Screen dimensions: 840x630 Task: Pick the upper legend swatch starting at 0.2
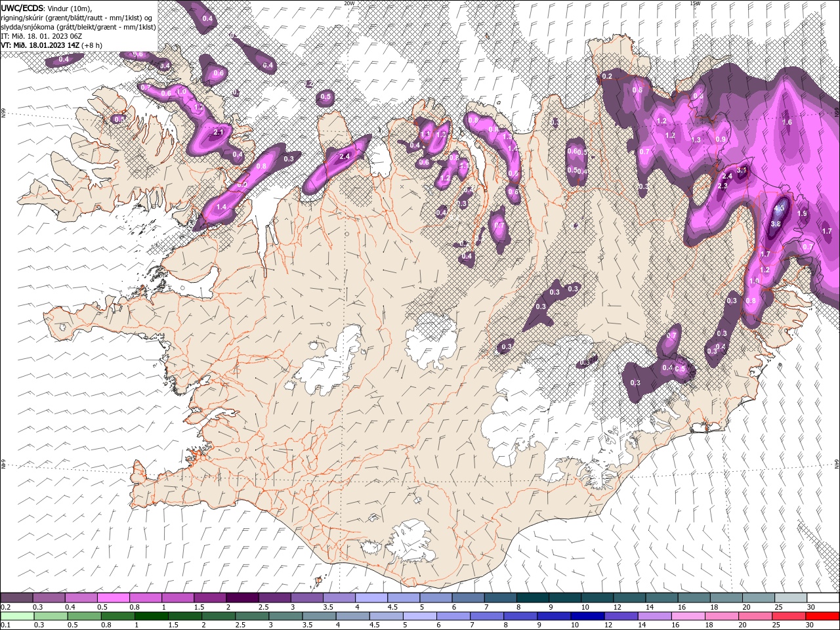(16, 598)
